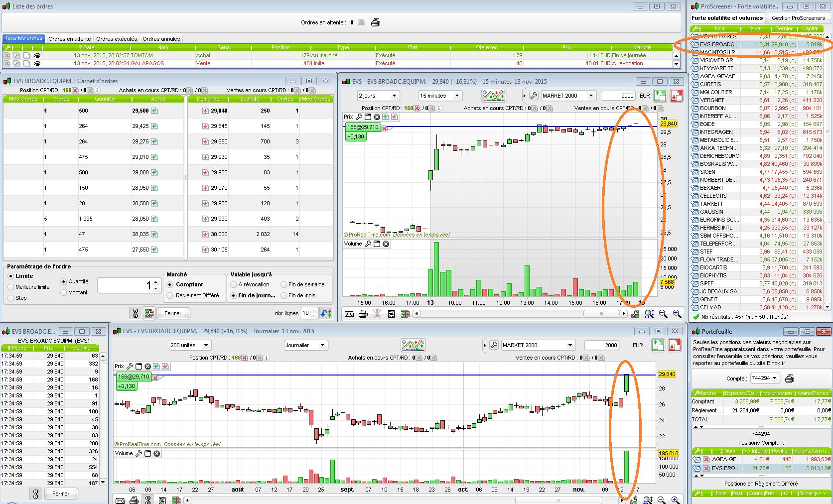Open the Gestion ProScreeners tab

pos(798,18)
